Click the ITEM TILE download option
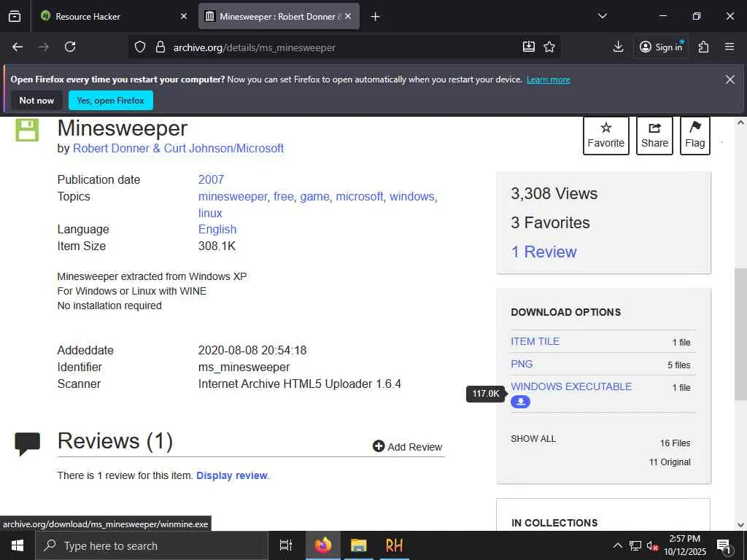Screen dimensions: 747x560 tap(535, 341)
